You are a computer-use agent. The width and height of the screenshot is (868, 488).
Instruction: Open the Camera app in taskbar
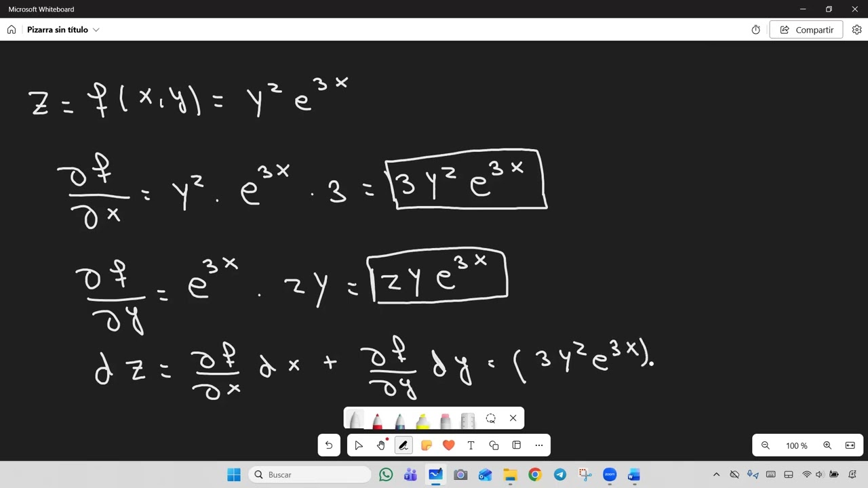coord(460,474)
